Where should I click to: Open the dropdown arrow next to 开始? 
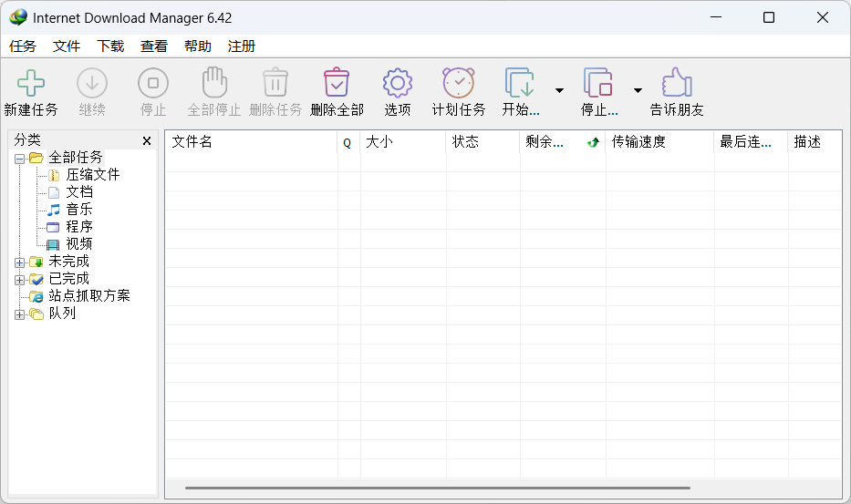[559, 90]
